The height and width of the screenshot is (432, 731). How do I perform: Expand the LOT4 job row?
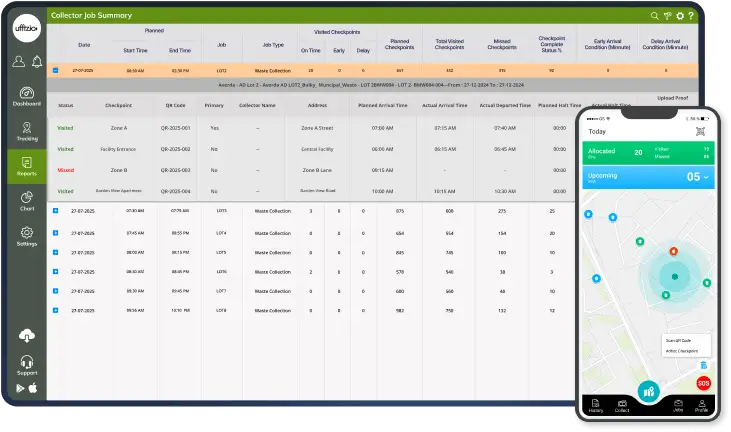[55, 232]
